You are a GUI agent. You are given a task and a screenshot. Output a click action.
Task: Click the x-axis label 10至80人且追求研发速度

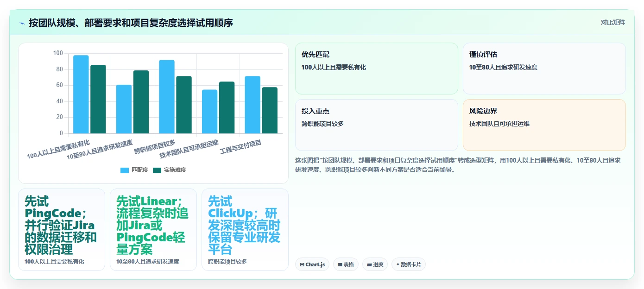click(x=100, y=150)
